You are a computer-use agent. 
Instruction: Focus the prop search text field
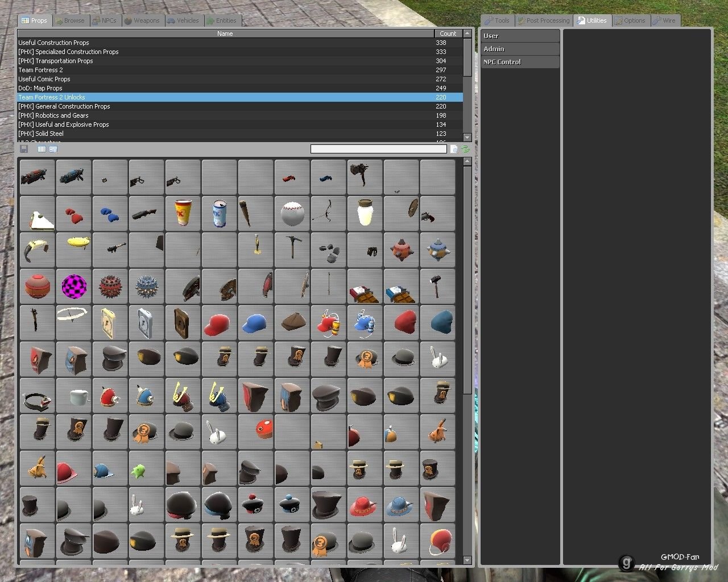(379, 149)
